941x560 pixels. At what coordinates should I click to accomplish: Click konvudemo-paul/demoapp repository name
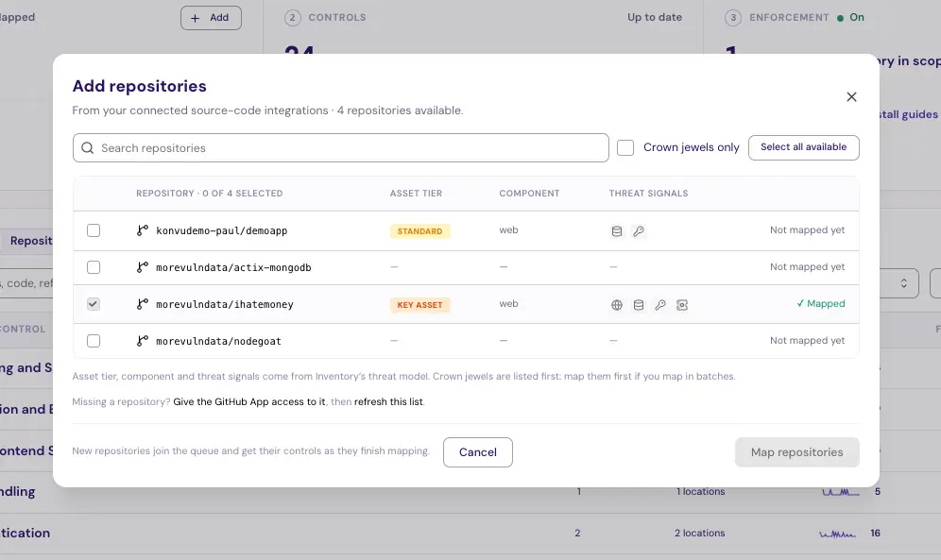(221, 230)
